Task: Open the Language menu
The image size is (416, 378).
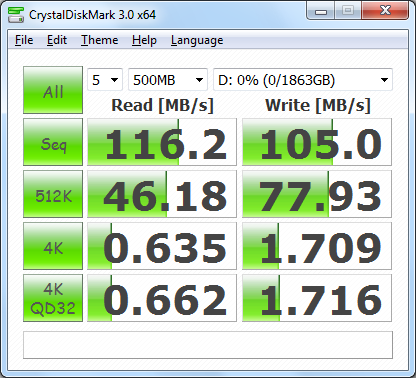Action: click(x=197, y=40)
